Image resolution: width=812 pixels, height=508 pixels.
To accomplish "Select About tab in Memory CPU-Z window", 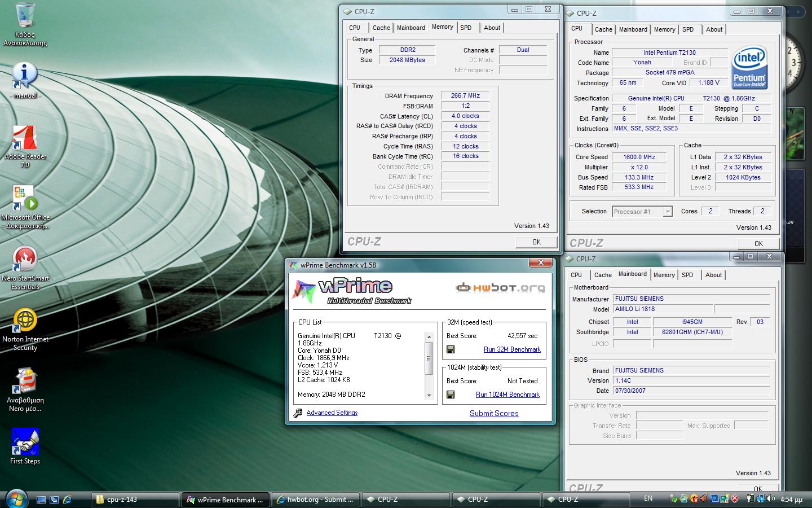I will point(492,28).
